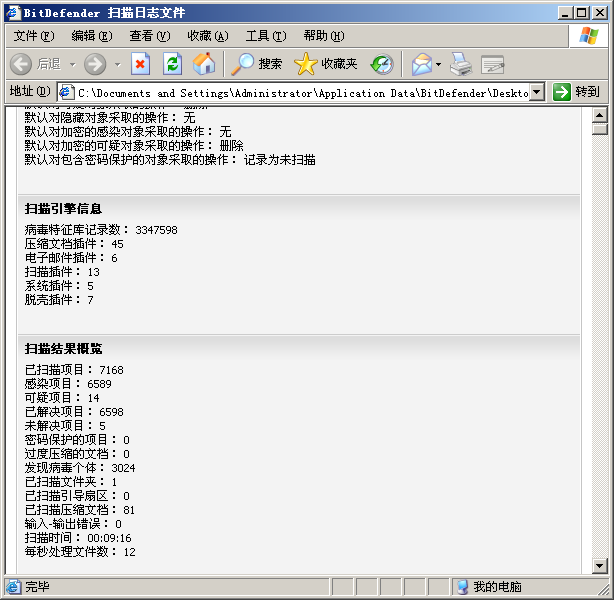Expand the Forward button history dropdown
The height and width of the screenshot is (600, 614).
click(118, 64)
